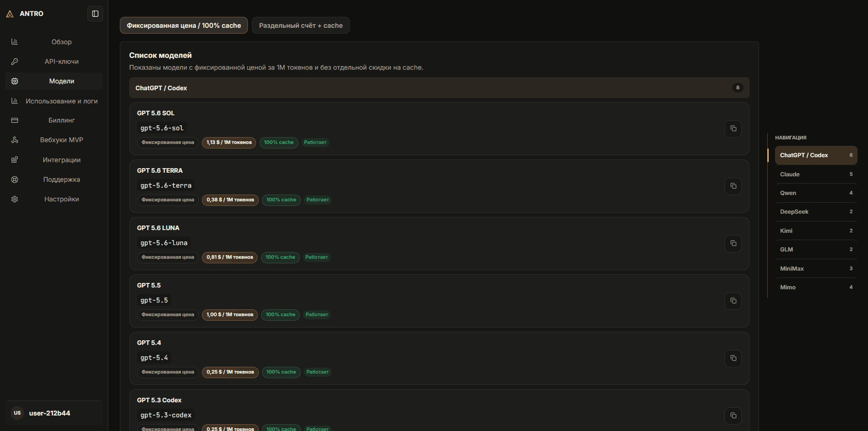Screen dimensions: 868x431
Task: Jump to ChatGPT / Codex in navigation
Action: click(816, 155)
